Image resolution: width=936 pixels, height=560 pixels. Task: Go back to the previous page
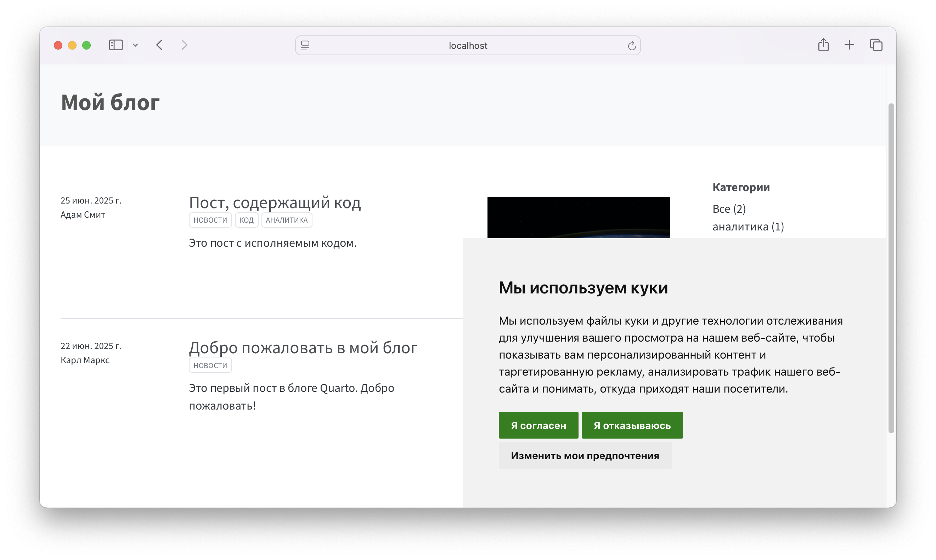[x=159, y=45]
